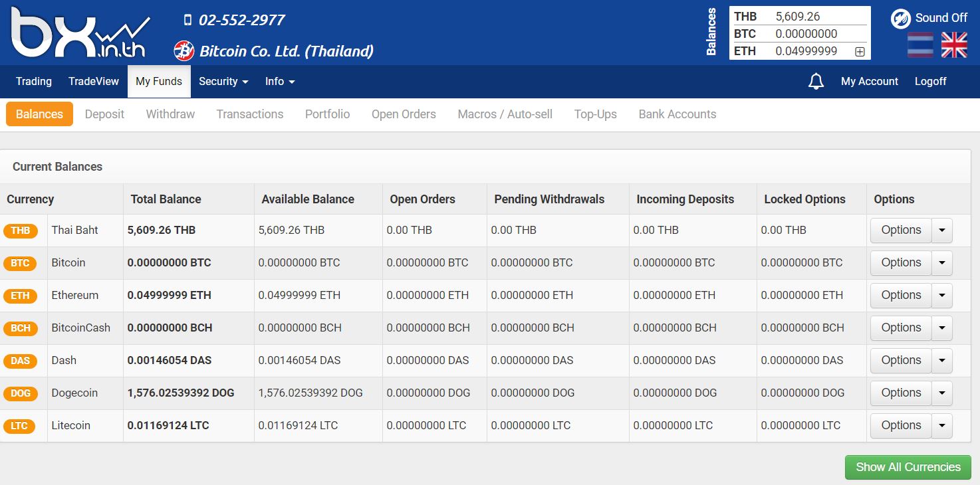Open the Info dropdown menu
The height and width of the screenshot is (485, 980).
pos(280,81)
